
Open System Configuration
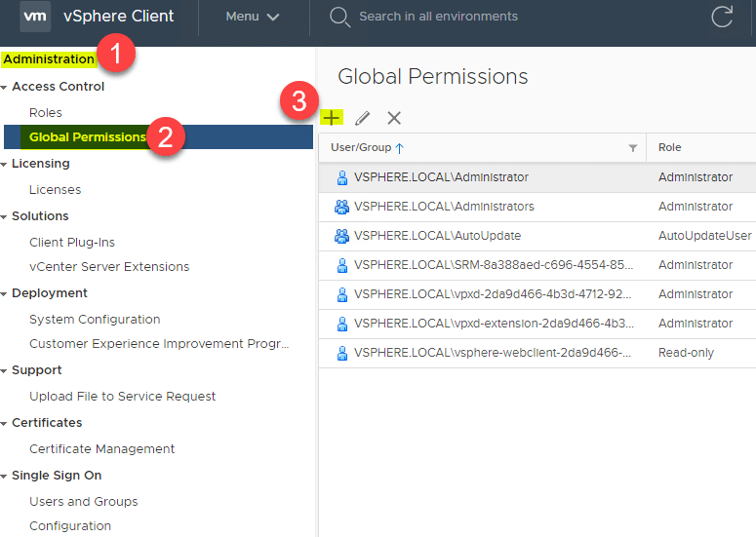(95, 320)
